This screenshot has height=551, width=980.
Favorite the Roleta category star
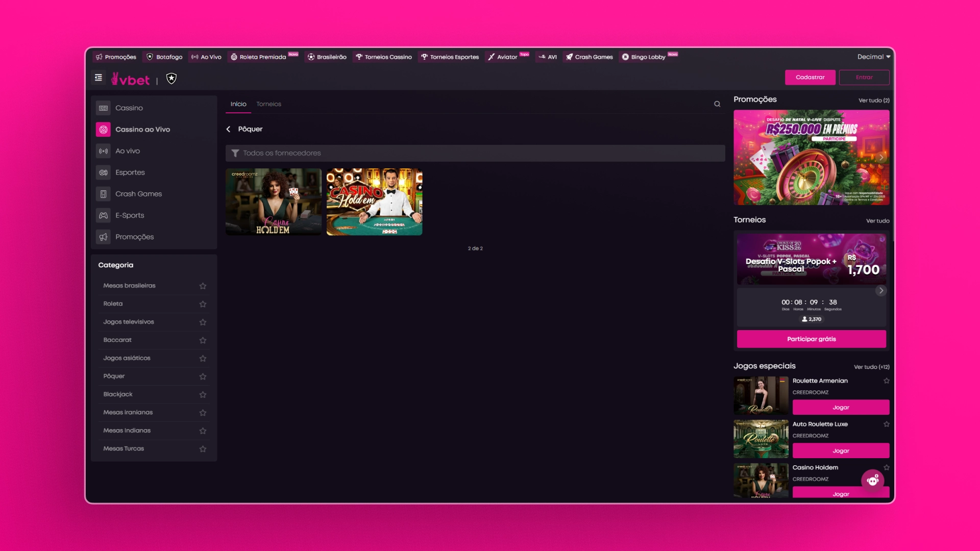point(203,305)
